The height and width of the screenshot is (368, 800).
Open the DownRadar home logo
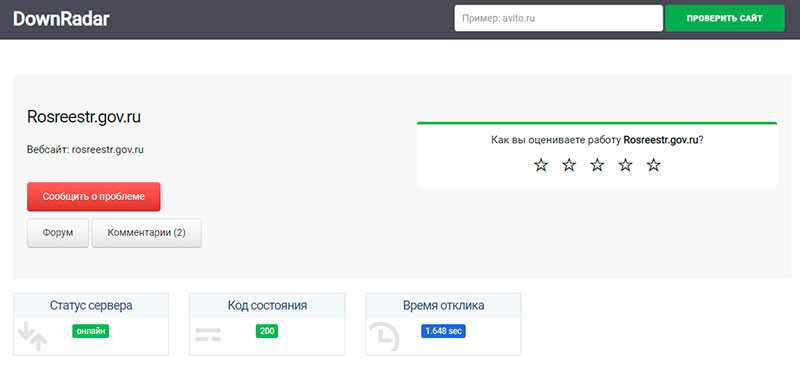pos(61,19)
